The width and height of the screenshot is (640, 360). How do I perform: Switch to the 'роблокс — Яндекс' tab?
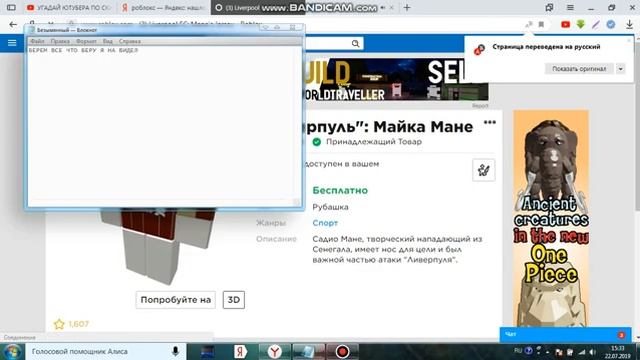(x=163, y=7)
